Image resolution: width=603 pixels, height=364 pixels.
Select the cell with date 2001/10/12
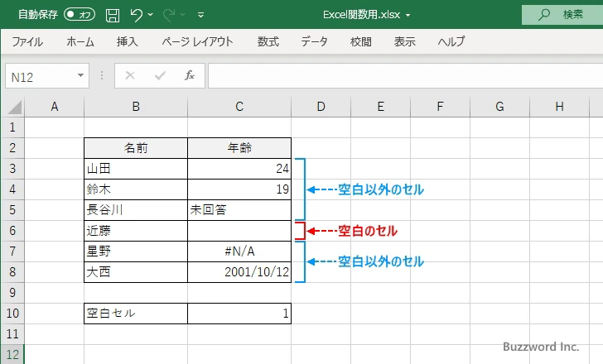click(x=239, y=272)
